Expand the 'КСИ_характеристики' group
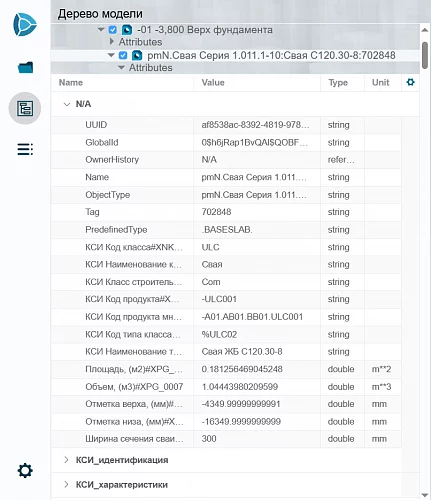Viewport: 431px width, 500px height. (x=66, y=484)
